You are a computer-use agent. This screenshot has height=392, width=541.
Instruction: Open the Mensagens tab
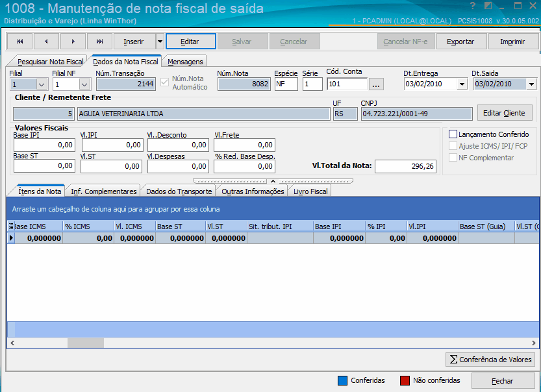coord(185,62)
